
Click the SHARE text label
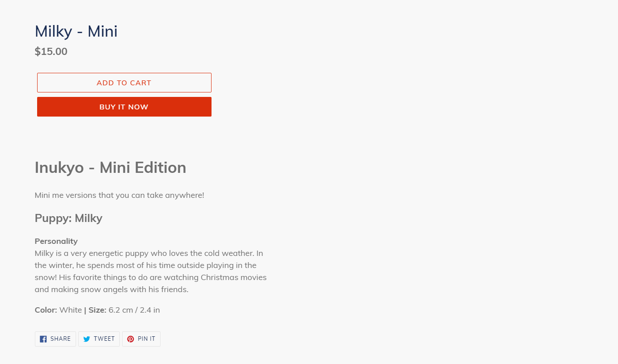[x=60, y=339]
